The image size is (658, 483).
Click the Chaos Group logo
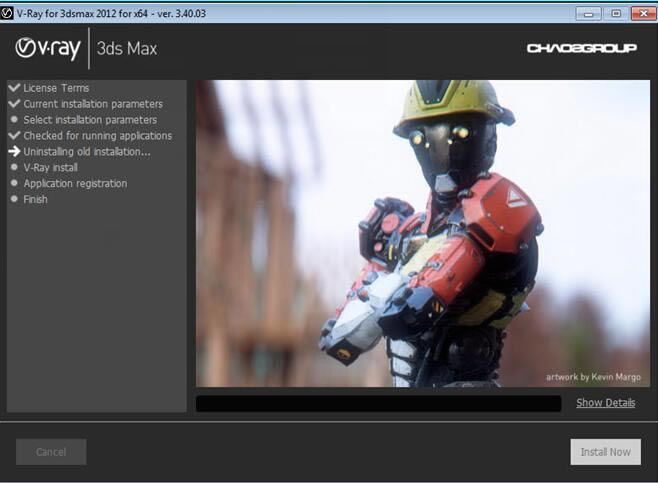point(581,48)
